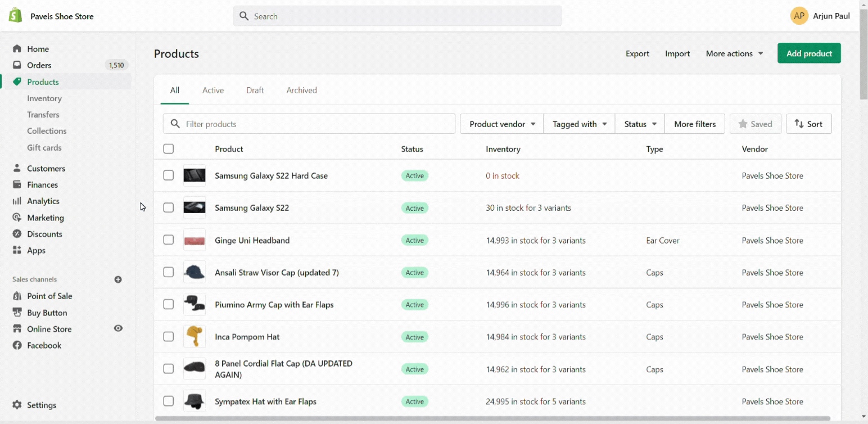The image size is (868, 424).
Task: Click the horizontal scrollbar under table
Action: (492, 418)
